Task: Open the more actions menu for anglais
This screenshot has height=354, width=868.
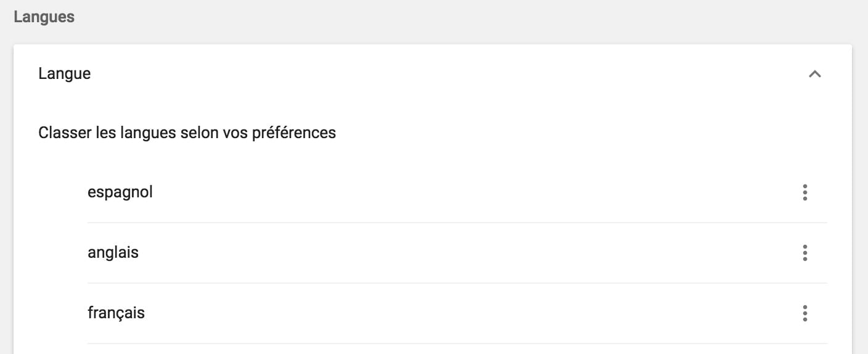Action: click(x=805, y=253)
